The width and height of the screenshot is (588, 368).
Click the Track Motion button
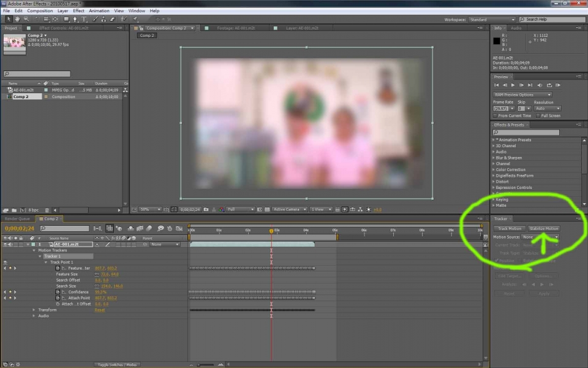tap(510, 228)
